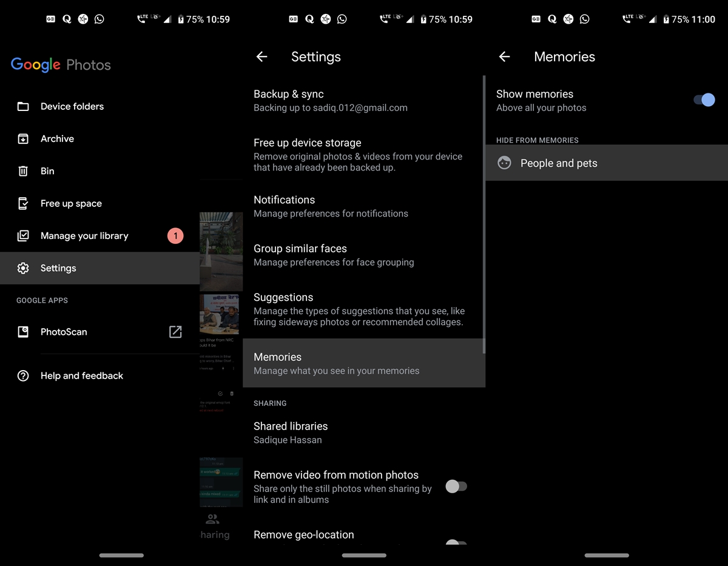728x566 pixels.
Task: Click the Archive box icon
Action: coord(23,139)
